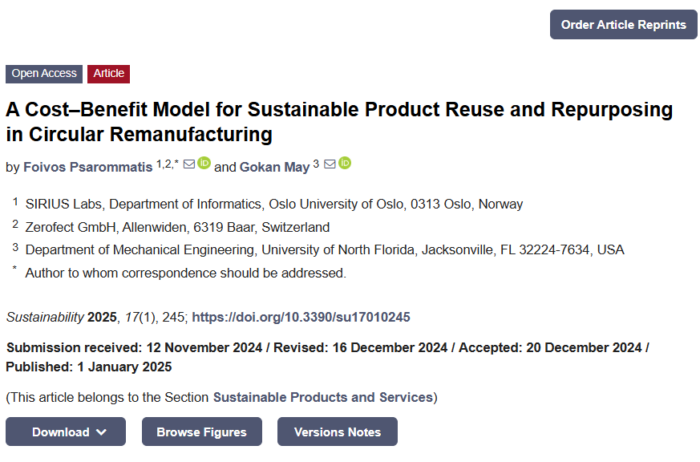The height and width of the screenshot is (462, 700).
Task: Open the Sustainable Products and Services section link
Action: pos(323,397)
